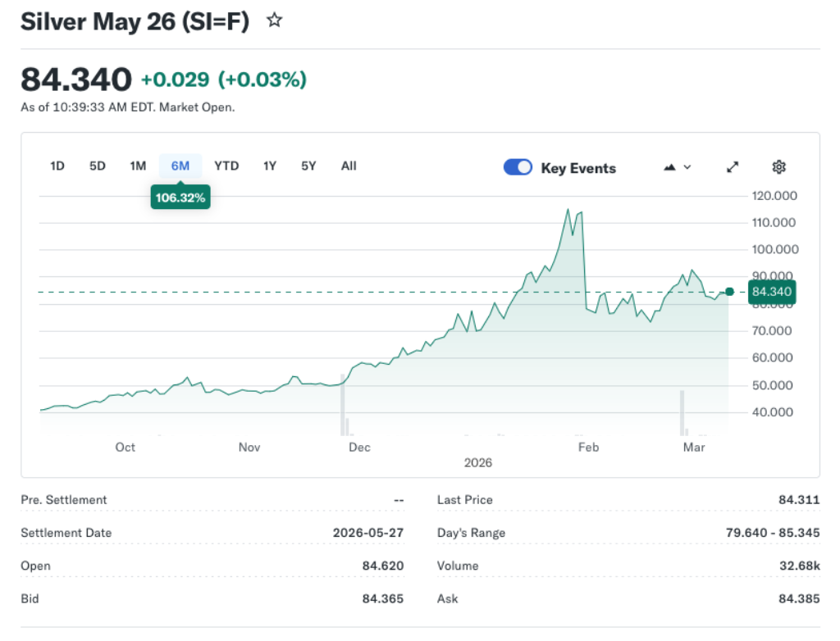
Task: Switch to the 5D time range
Action: click(x=97, y=166)
